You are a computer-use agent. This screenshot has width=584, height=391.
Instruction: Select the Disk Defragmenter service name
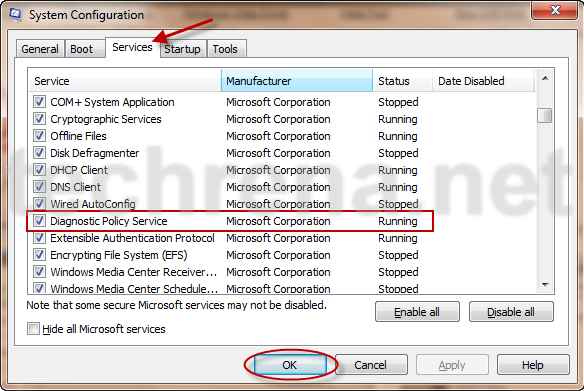click(95, 153)
